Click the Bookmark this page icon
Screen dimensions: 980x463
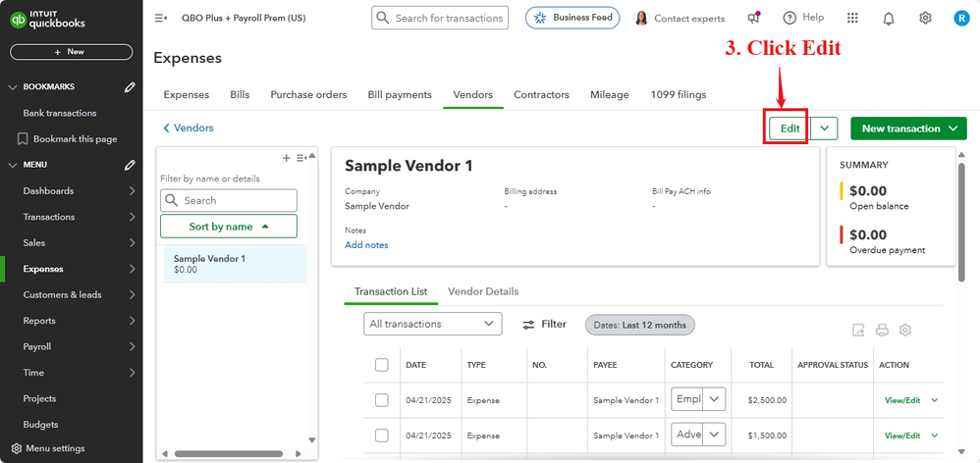pyautogui.click(x=23, y=138)
